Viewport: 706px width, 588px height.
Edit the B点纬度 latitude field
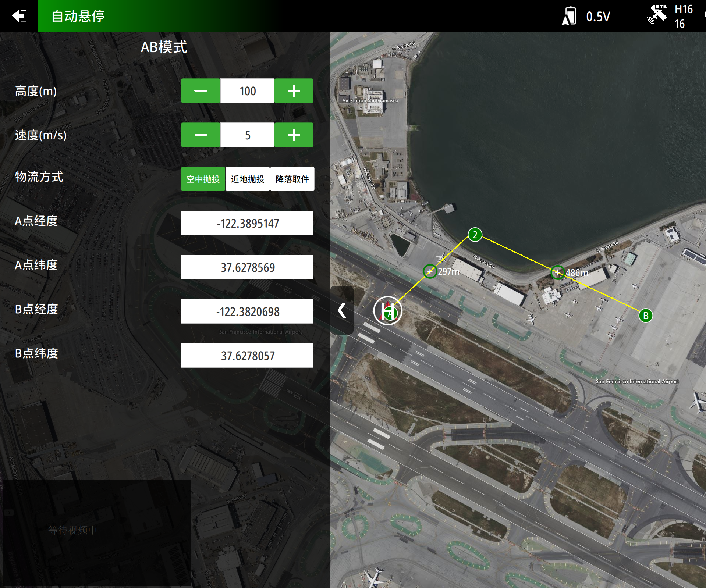point(247,356)
